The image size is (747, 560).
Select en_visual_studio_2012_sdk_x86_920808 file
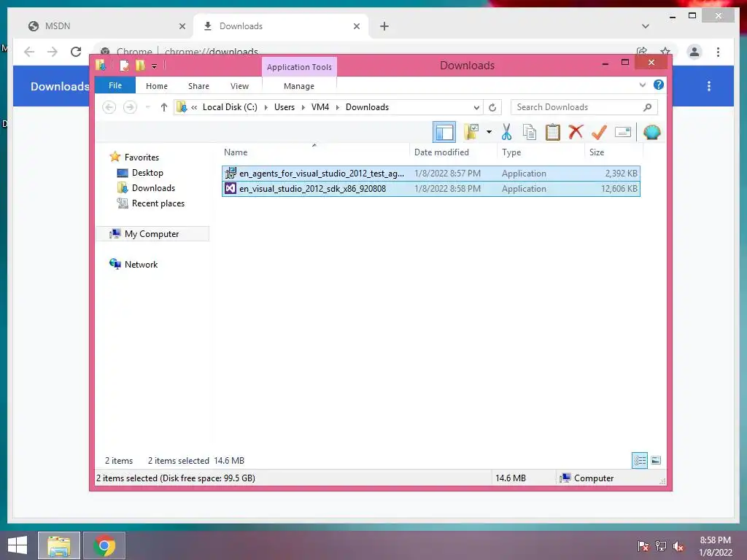(430, 189)
